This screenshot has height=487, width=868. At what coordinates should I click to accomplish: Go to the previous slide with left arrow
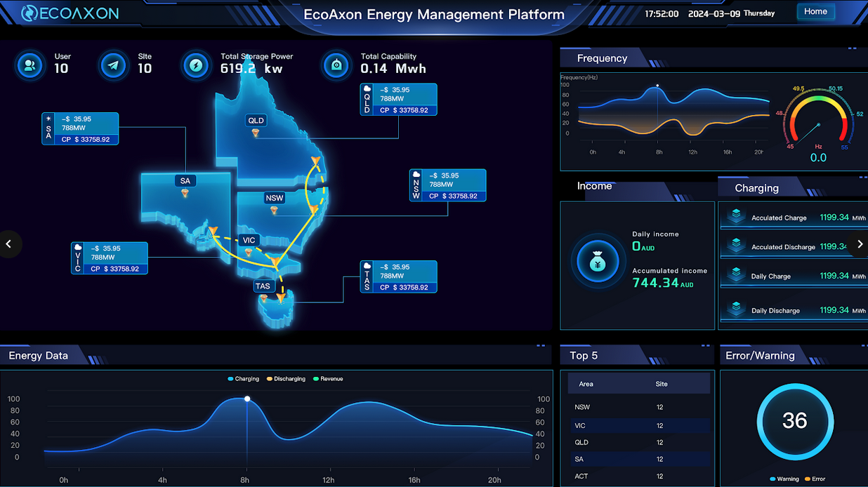9,244
